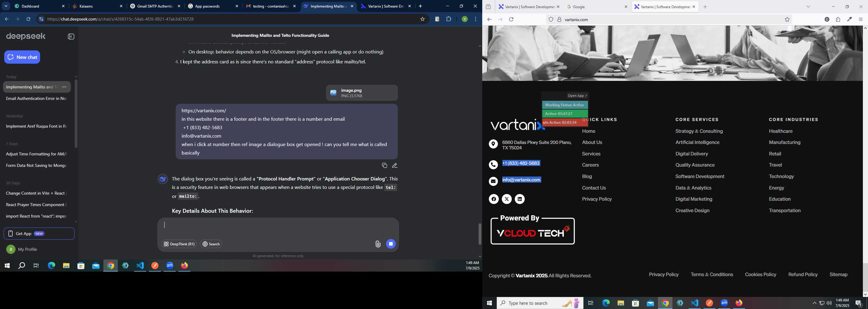868x309 pixels.
Task: Open Implement Aref Ruqaa Font chat
Action: point(36,126)
